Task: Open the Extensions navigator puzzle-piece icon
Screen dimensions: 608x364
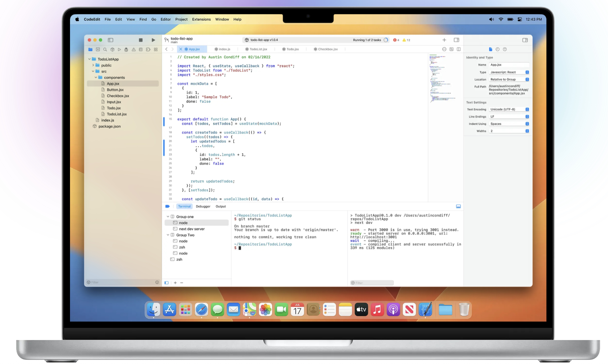Action: click(148, 49)
